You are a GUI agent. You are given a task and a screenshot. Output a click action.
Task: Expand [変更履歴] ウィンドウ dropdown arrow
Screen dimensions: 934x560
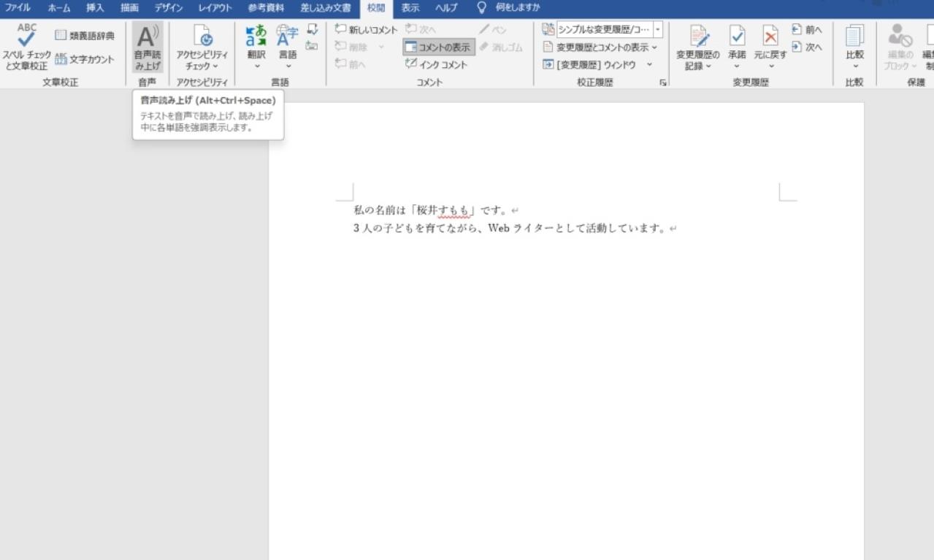pos(648,65)
